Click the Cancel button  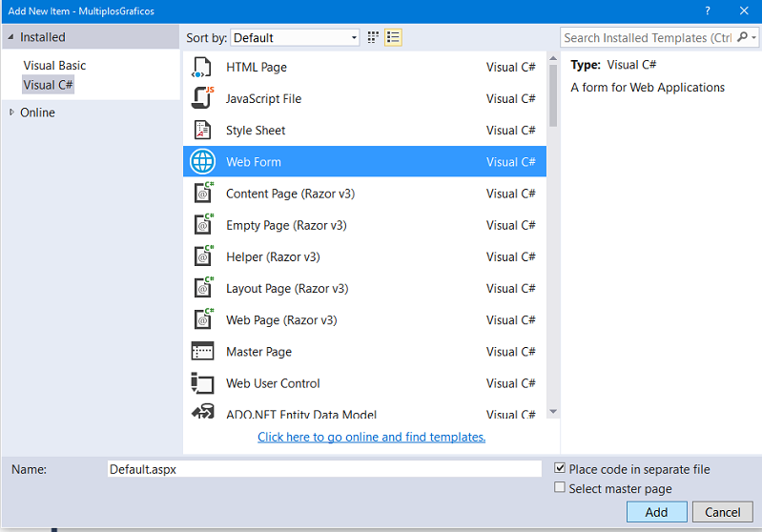coord(723,512)
